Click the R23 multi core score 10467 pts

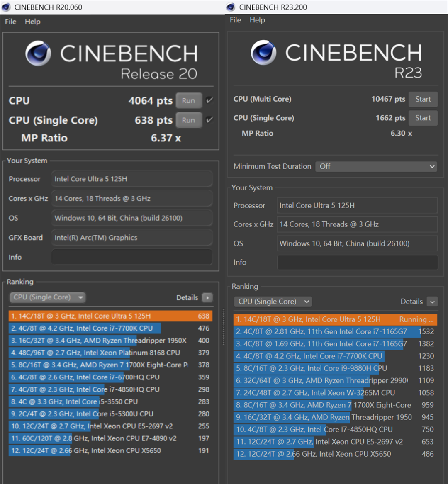388,99
